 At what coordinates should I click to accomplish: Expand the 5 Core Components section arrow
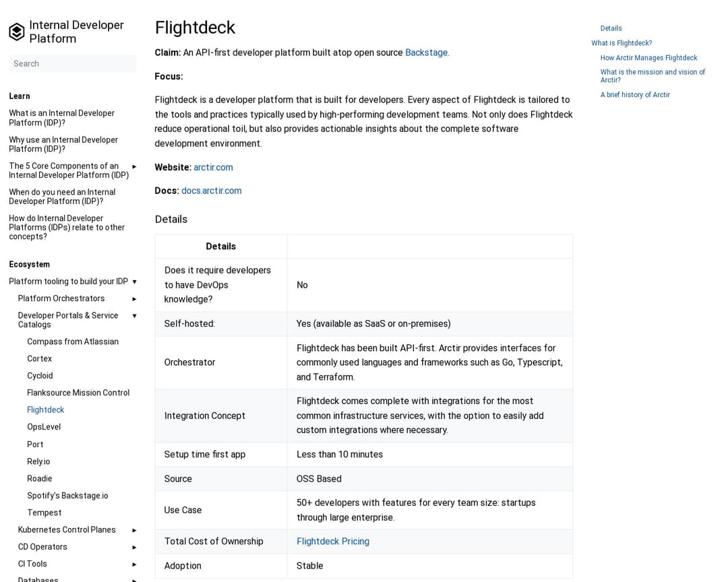pos(134,166)
